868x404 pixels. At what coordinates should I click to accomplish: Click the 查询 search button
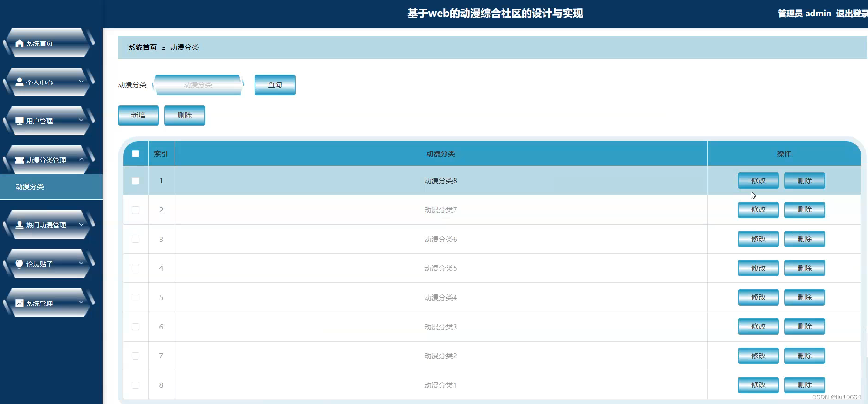pyautogui.click(x=275, y=85)
